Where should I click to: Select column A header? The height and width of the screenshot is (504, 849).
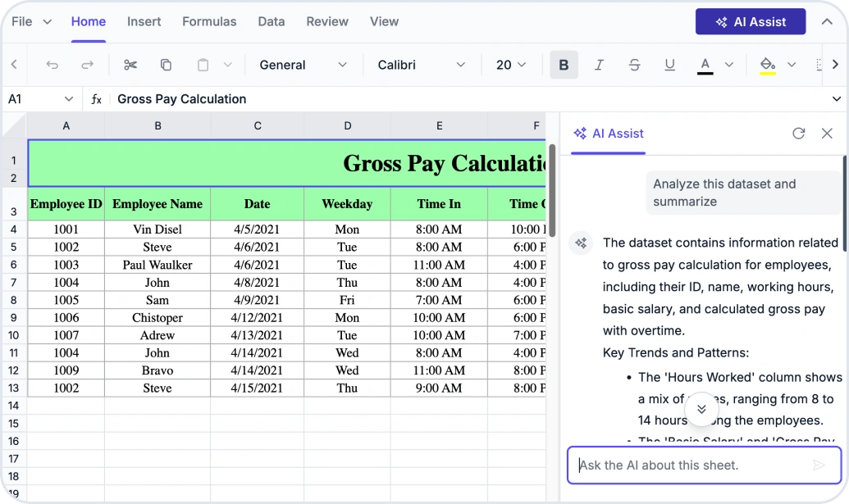point(66,125)
